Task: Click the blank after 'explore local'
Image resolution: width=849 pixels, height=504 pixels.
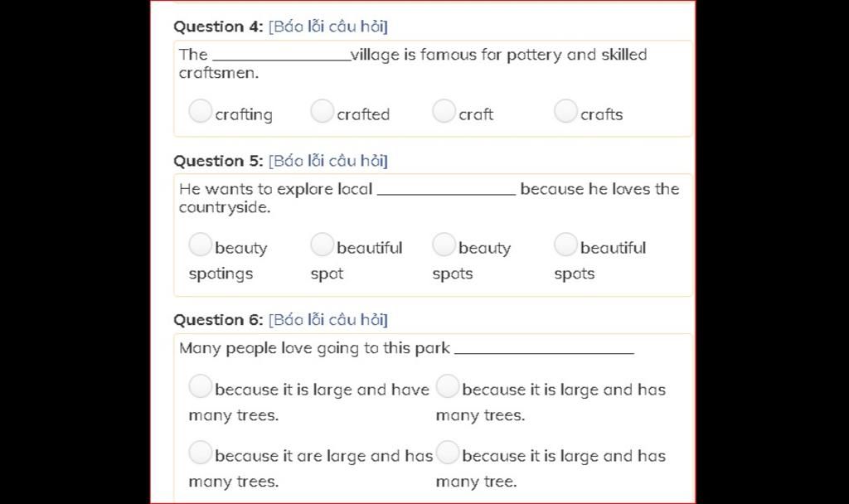Action: pos(446,190)
